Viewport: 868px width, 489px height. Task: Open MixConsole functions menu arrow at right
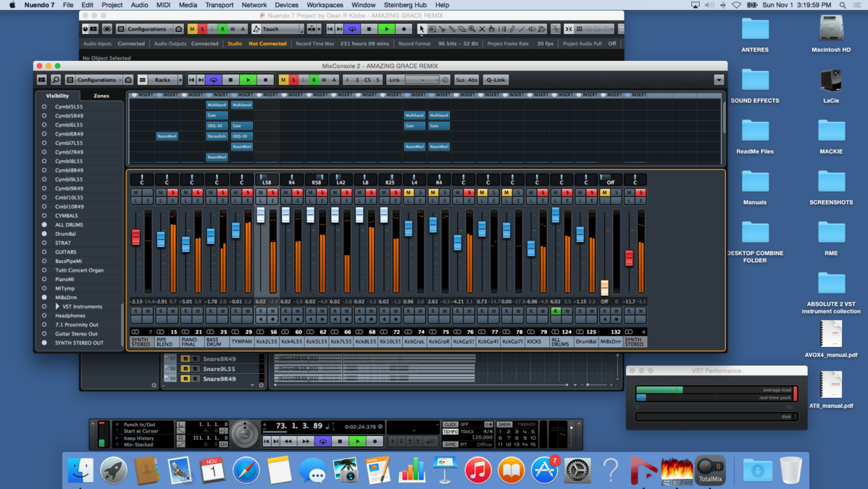pyautogui.click(x=719, y=80)
